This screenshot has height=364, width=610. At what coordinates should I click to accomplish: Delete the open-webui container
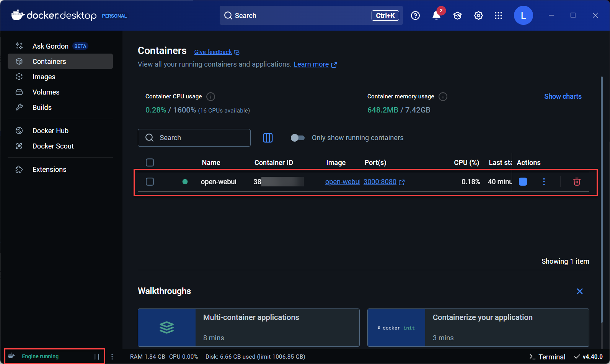click(x=577, y=181)
